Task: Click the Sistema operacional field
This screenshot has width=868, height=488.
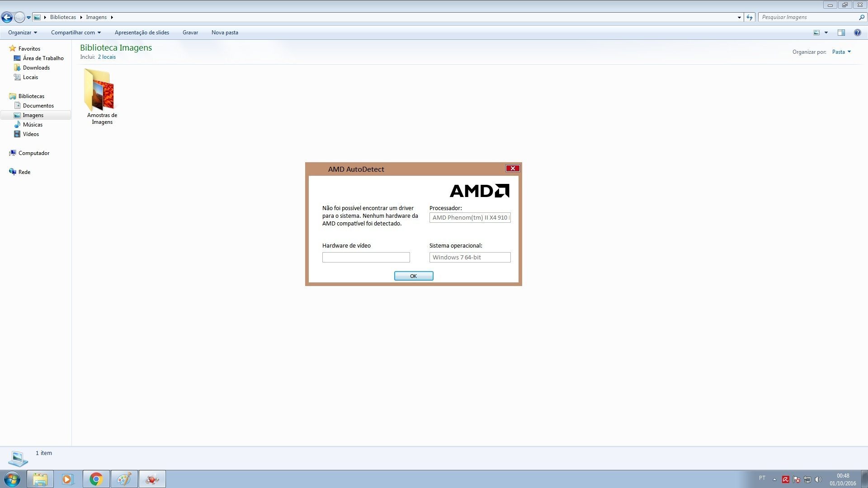Action: [470, 258]
